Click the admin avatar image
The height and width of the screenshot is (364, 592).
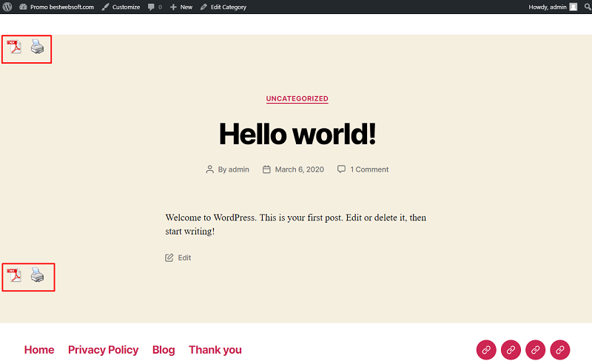click(x=573, y=7)
